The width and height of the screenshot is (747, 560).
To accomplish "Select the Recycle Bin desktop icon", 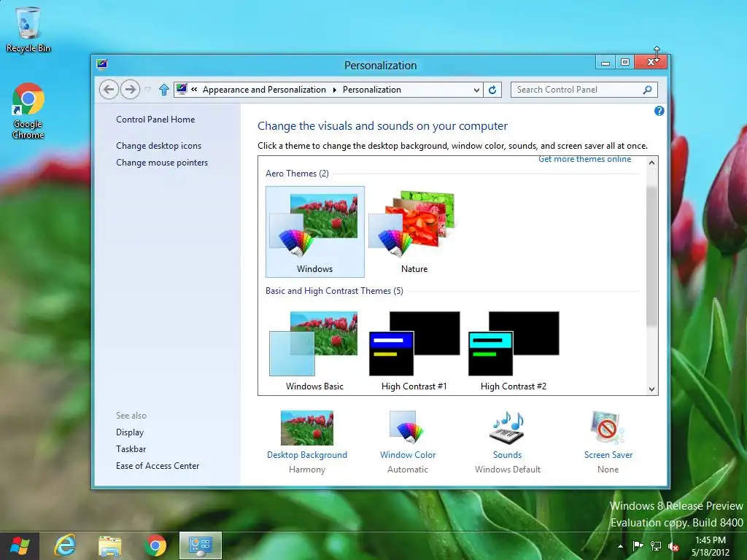I will coord(28,29).
